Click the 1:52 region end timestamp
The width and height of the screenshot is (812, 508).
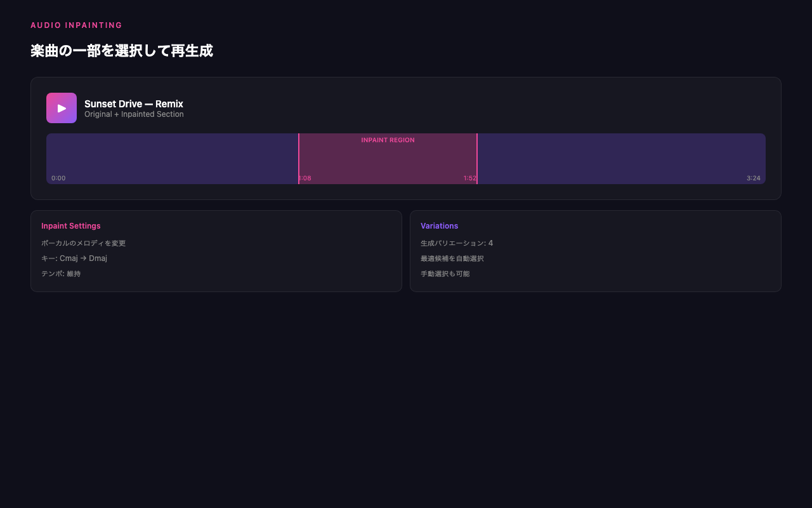coord(469,178)
